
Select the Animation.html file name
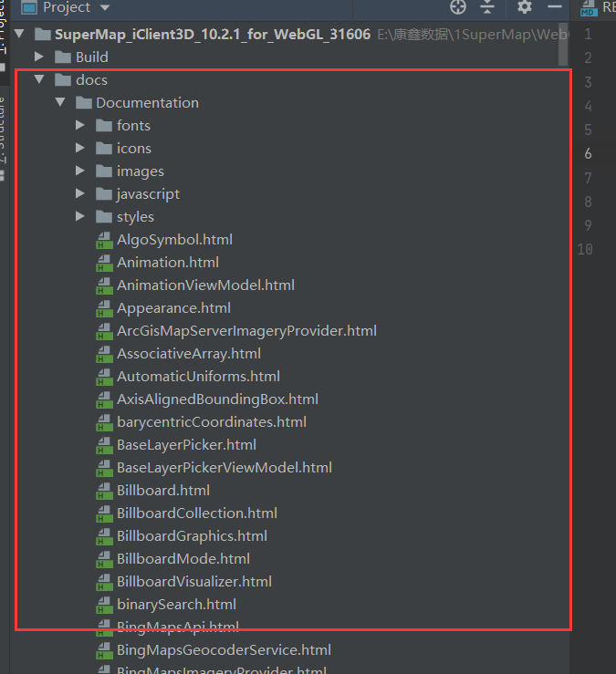click(x=168, y=263)
